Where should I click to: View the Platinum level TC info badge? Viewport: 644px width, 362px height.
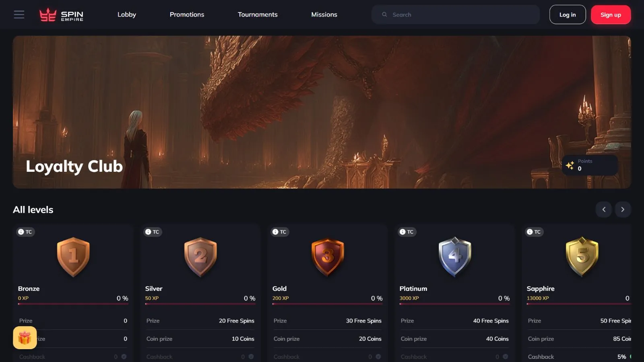(x=407, y=232)
